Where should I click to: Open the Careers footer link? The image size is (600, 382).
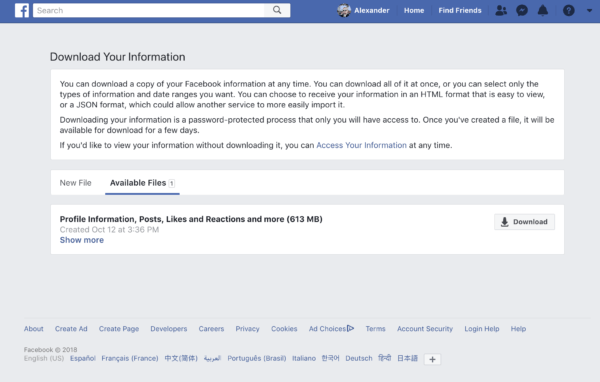click(x=211, y=329)
